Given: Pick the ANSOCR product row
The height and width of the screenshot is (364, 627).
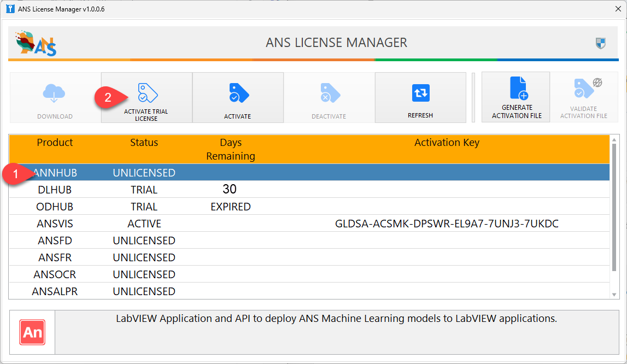Looking at the screenshot, I should click(x=55, y=274).
